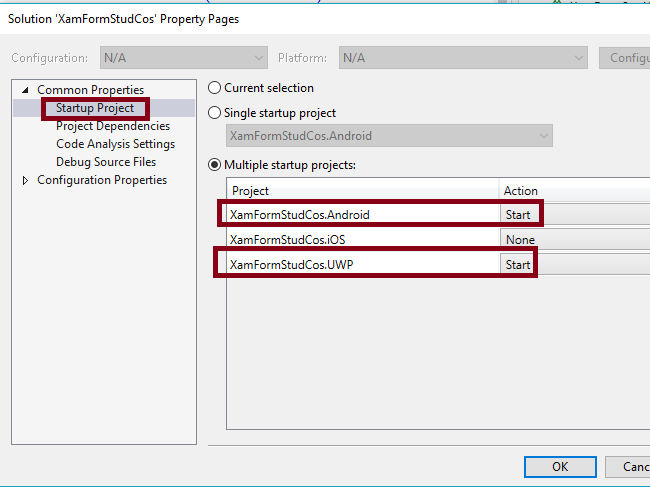Select Startup Project in the tree
The width and height of the screenshot is (650, 487).
(95, 108)
